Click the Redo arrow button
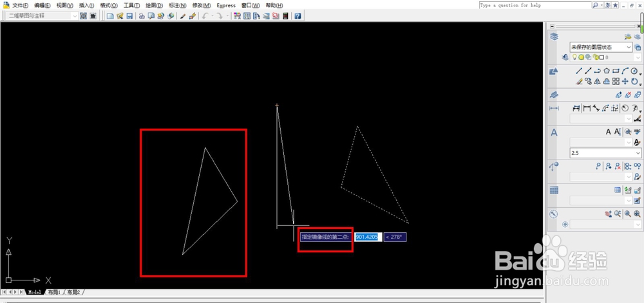 click(x=220, y=16)
